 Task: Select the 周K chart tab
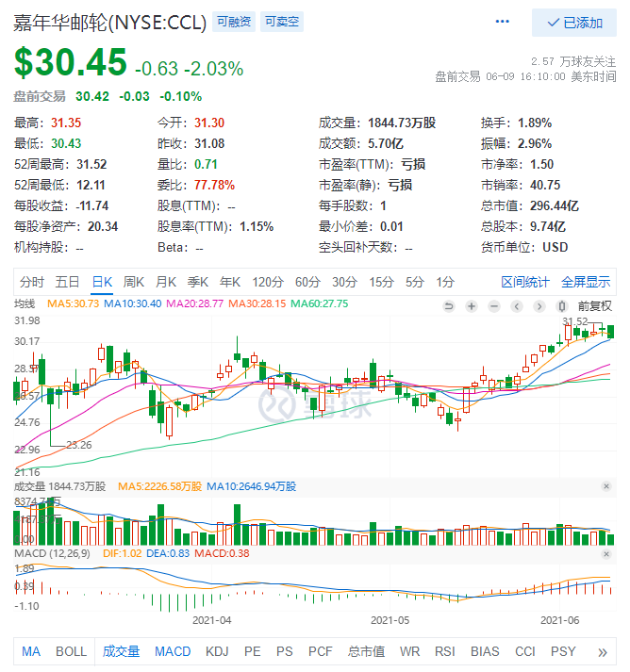pos(134,282)
